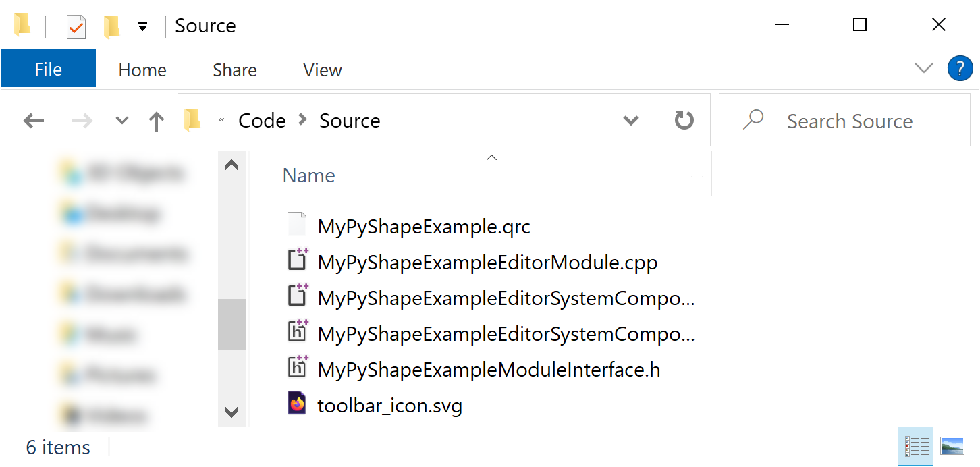Click the Code breadcrumb in address bar
The width and height of the screenshot is (980, 467).
[262, 121]
